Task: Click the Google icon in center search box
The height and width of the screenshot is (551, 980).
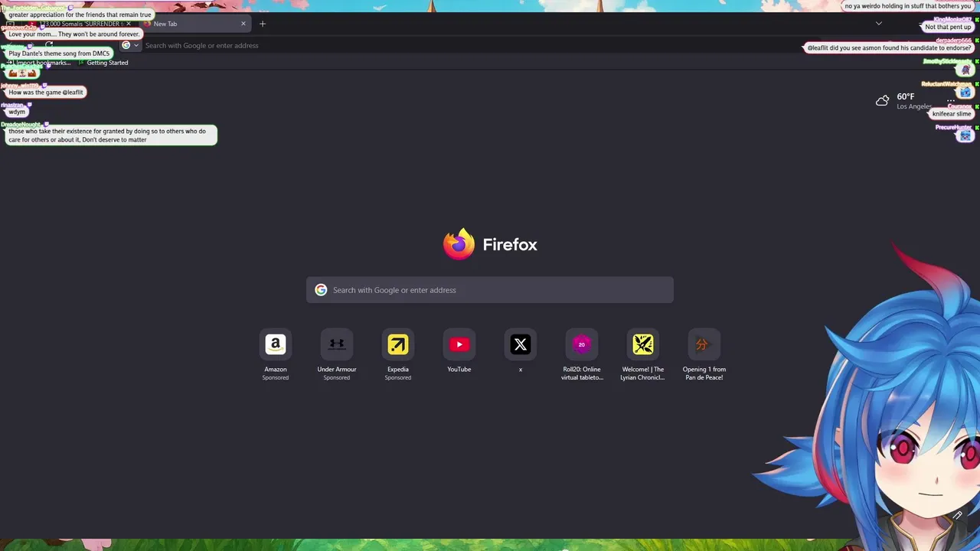Action: 321,290
